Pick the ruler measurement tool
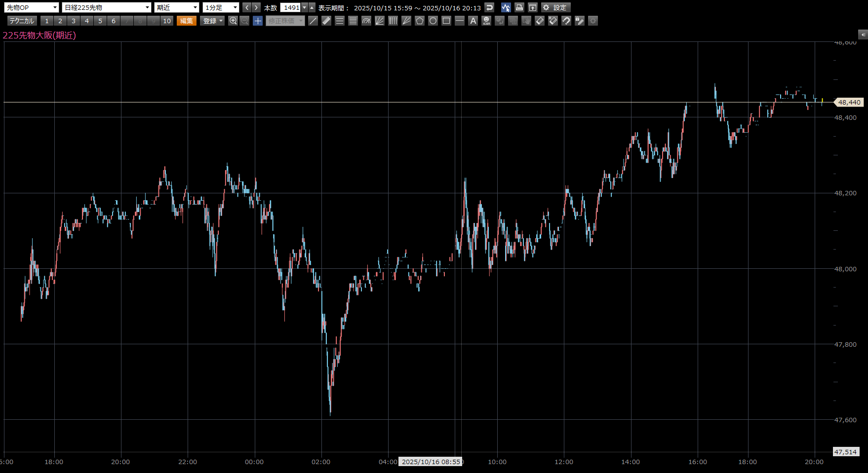 (x=326, y=21)
